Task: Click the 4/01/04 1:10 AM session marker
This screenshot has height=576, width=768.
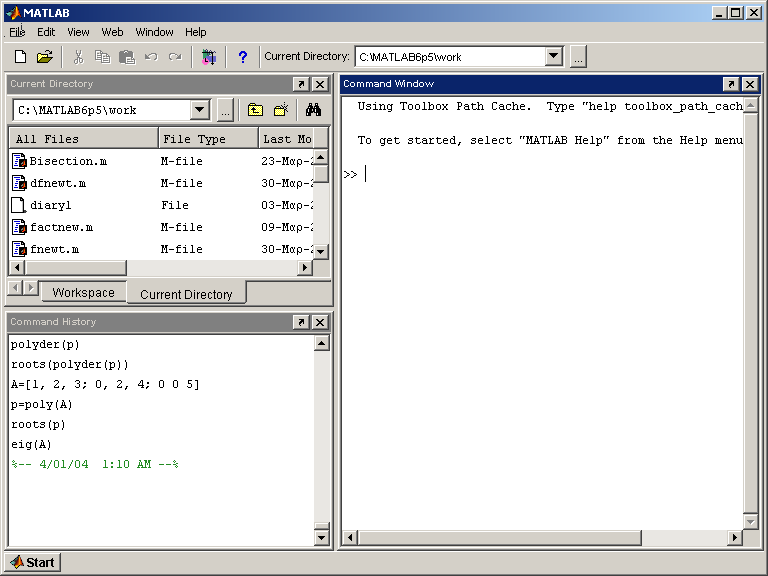Action: click(95, 464)
